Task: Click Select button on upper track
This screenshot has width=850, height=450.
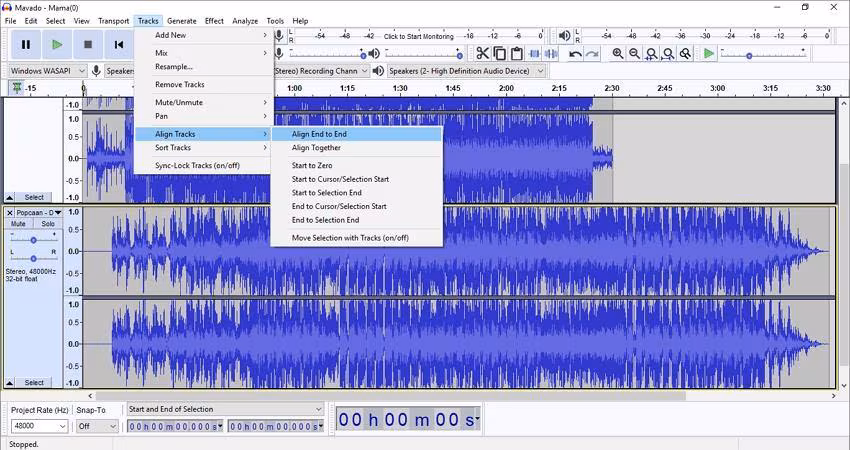Action: (34, 197)
